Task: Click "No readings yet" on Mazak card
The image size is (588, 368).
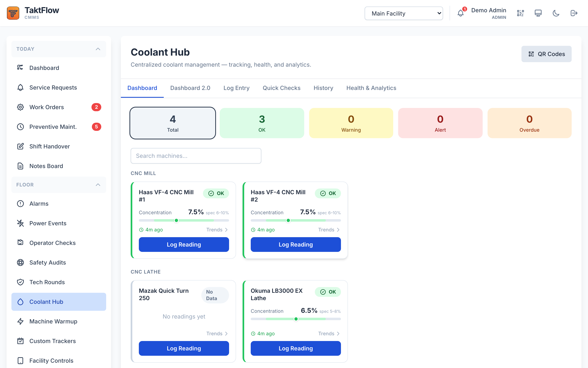Action: (x=184, y=316)
